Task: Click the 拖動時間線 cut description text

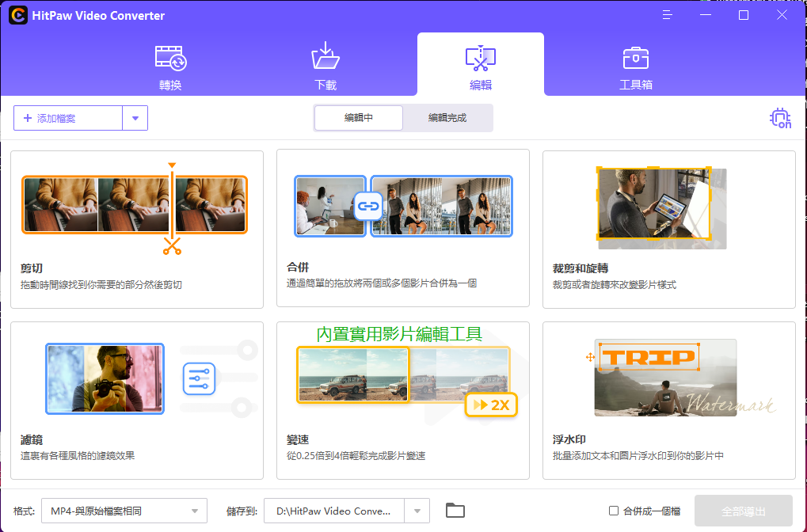Action: [x=101, y=285]
